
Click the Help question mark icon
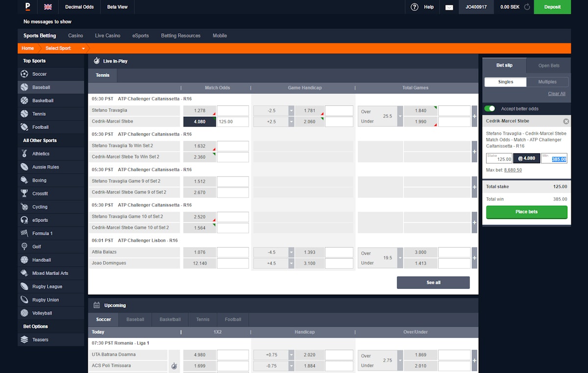pos(415,7)
